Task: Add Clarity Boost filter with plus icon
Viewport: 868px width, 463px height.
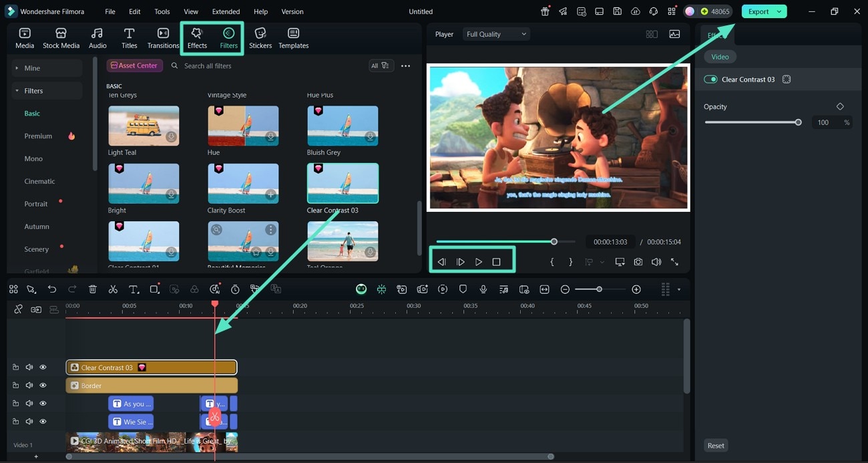Action: pyautogui.click(x=270, y=195)
